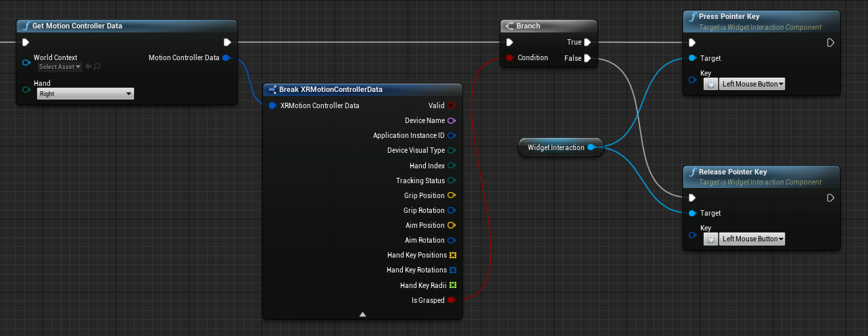Click the Hand Key Radii array pin

click(x=453, y=285)
